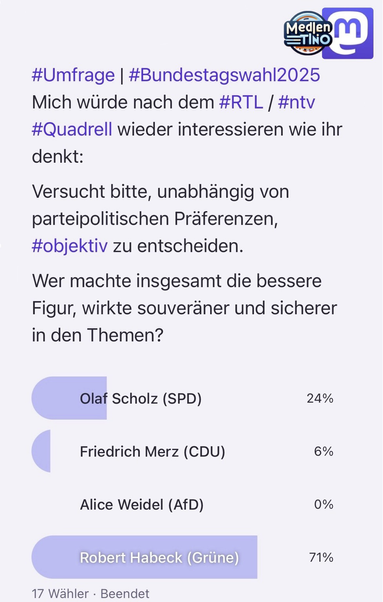The height and width of the screenshot is (602, 383).
Task: Click the Merz poll result bar
Action: [x=41, y=451]
